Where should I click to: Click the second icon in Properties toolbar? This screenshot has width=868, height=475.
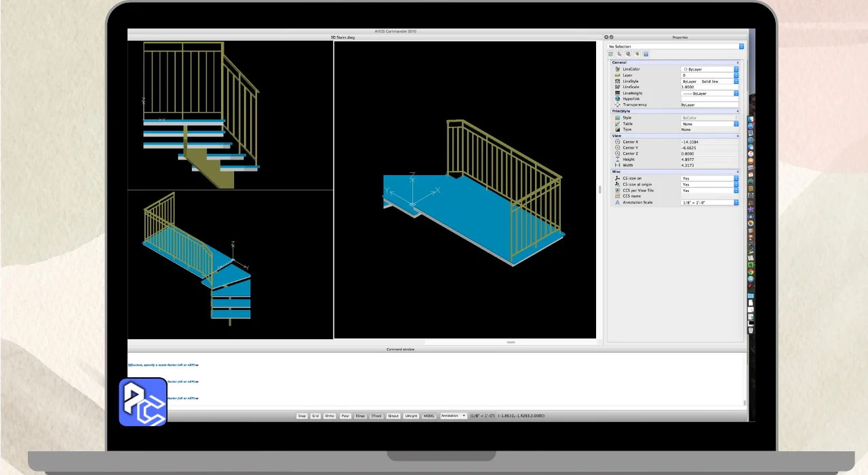[620, 54]
